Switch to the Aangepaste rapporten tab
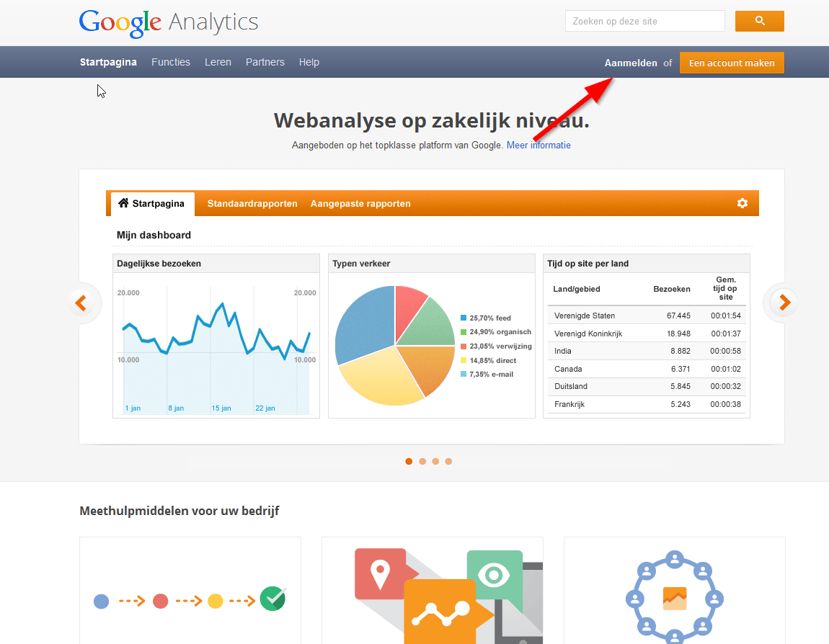 (x=360, y=203)
